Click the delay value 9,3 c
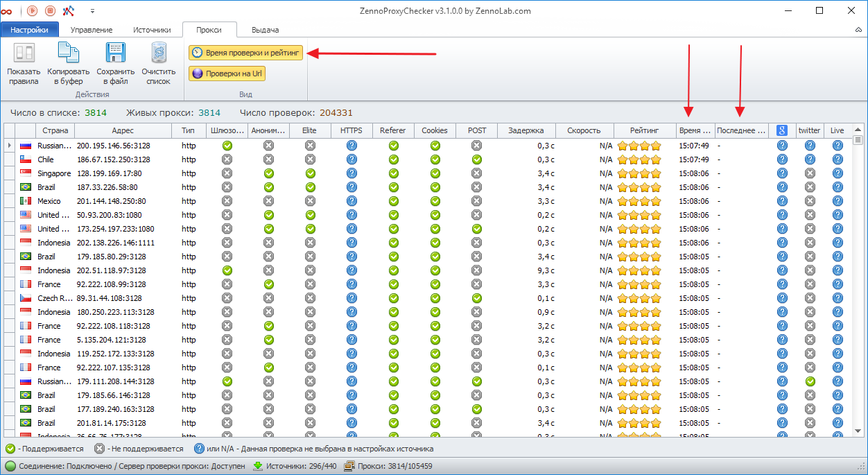 click(546, 270)
